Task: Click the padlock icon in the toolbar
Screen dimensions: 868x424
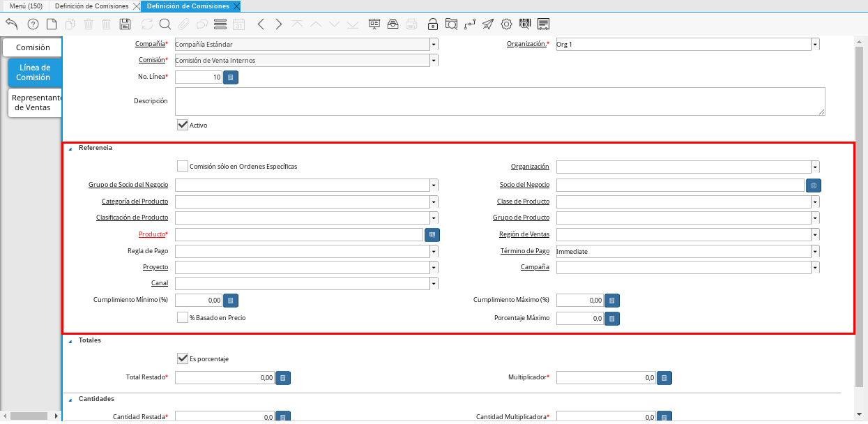Action: click(x=432, y=24)
